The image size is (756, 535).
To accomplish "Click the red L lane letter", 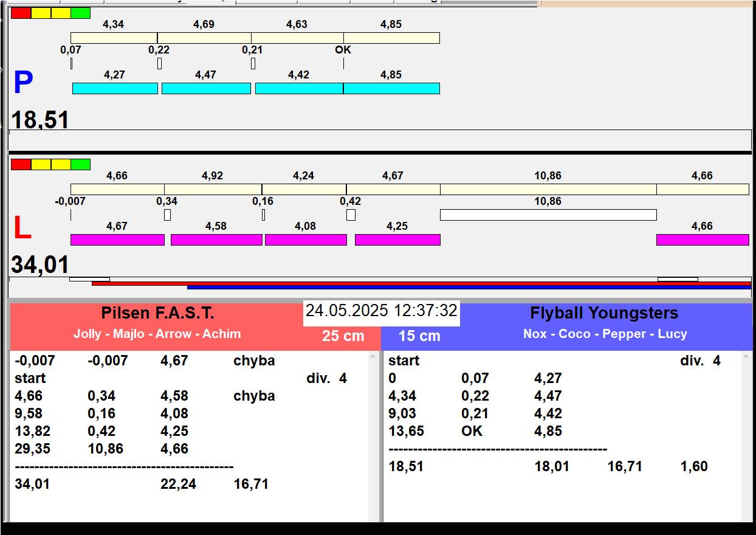I will pyautogui.click(x=22, y=229).
